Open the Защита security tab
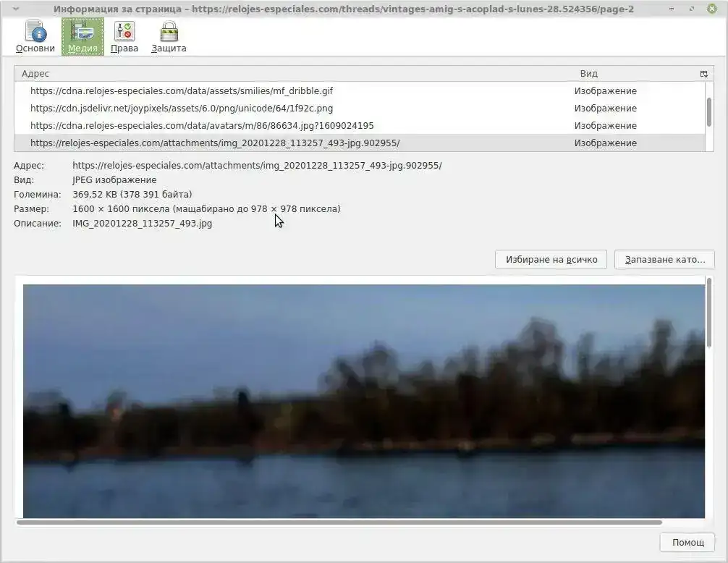 click(x=169, y=37)
